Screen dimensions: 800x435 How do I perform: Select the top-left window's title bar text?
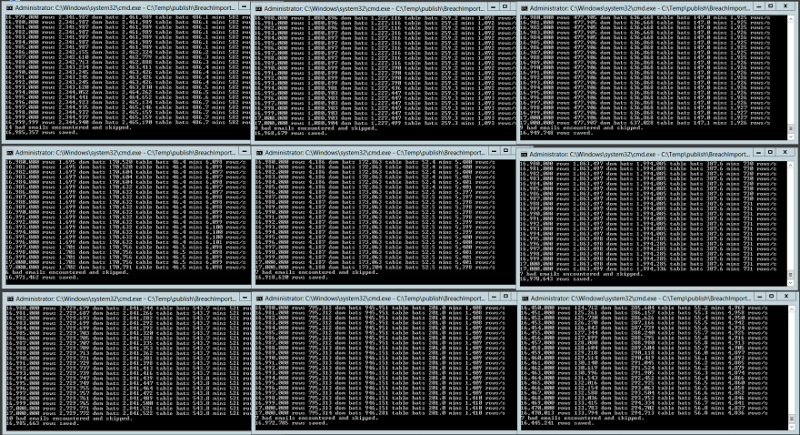coord(126,8)
